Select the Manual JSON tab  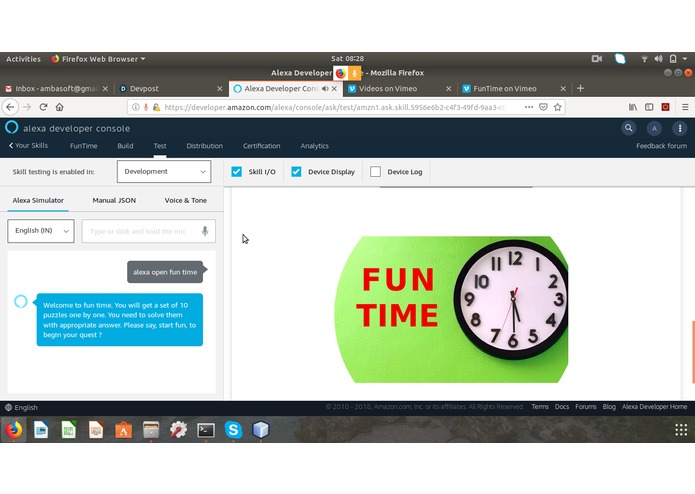coord(114,200)
